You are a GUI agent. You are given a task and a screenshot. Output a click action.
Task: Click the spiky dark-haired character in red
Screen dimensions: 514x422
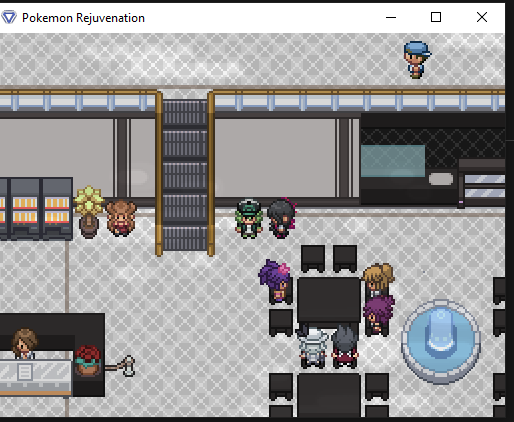345,347
